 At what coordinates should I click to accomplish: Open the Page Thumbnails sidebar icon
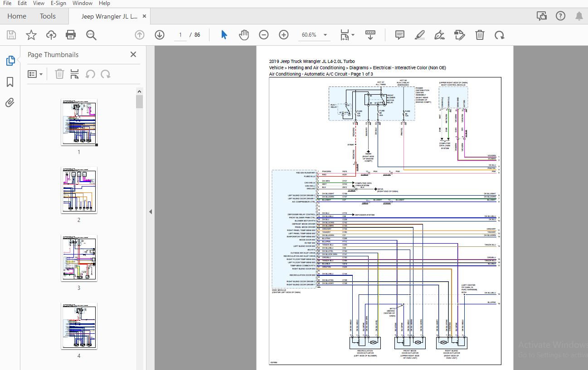click(x=10, y=61)
